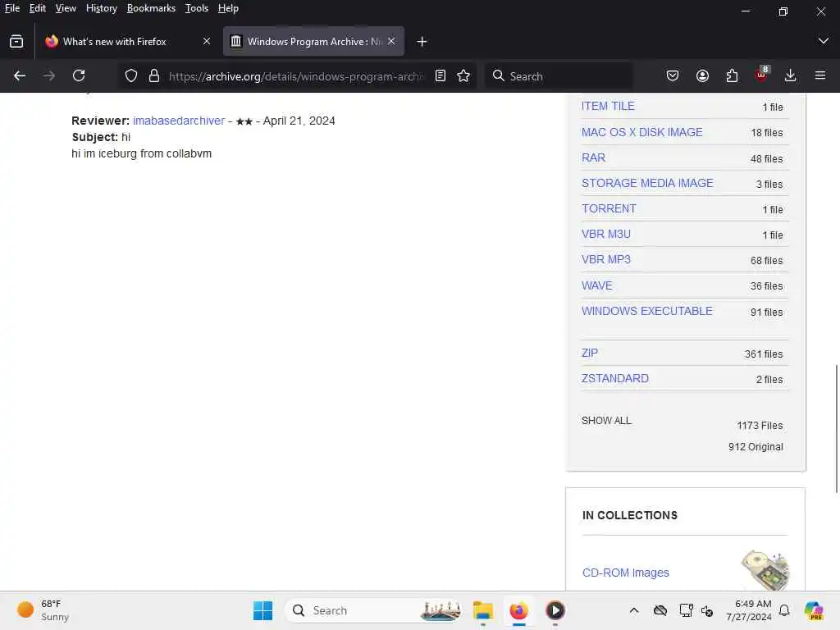
Task: Click SHOW ALL files link
Action: [606, 421]
